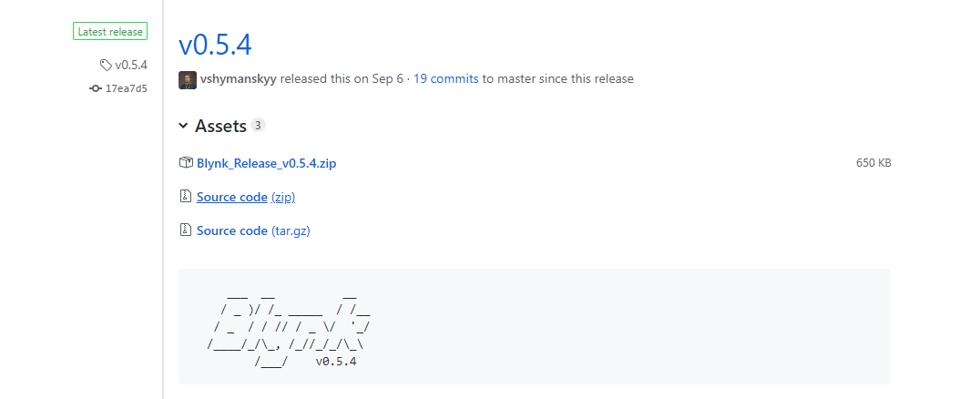Image resolution: width=980 pixels, height=399 pixels.
Task: Visit vshymanskyy's profile link
Action: tap(238, 79)
